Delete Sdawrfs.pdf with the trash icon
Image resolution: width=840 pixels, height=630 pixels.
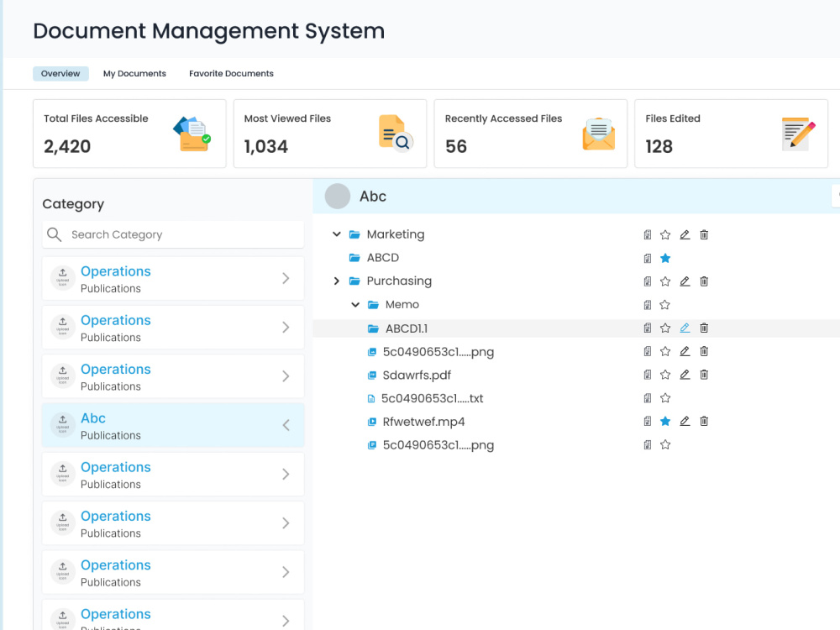[704, 375]
